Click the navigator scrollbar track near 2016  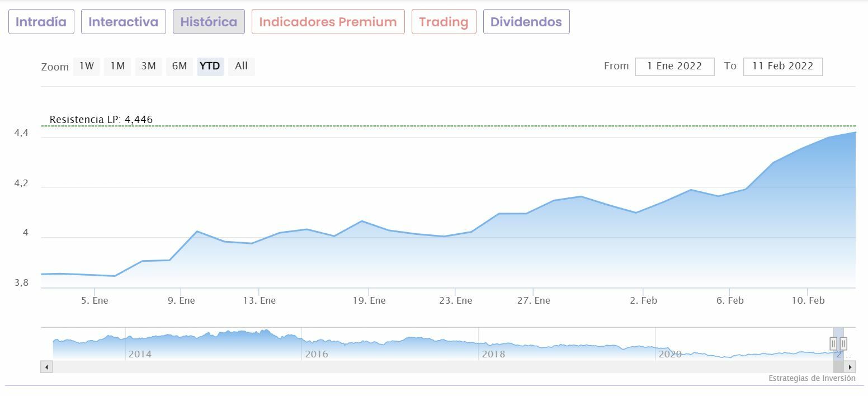pos(317,367)
